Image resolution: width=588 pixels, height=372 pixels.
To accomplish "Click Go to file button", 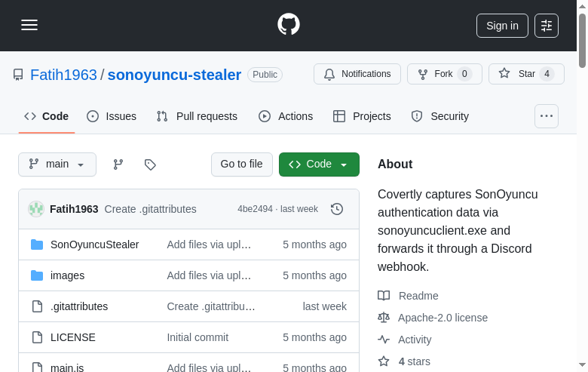I will (241, 164).
